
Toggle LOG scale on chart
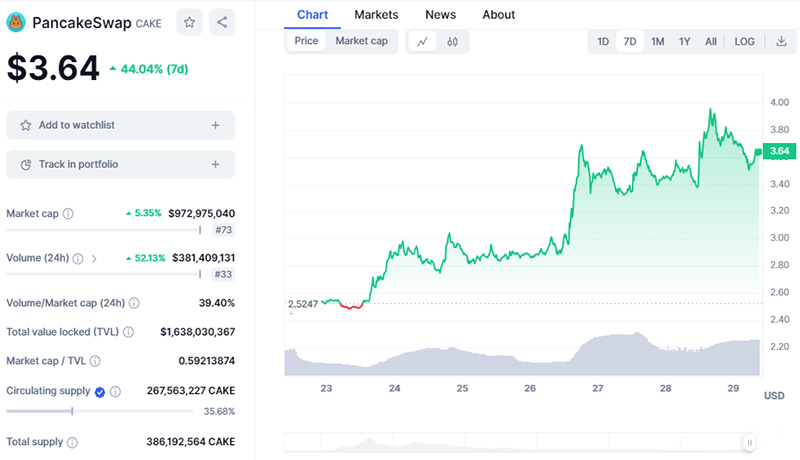(x=744, y=41)
